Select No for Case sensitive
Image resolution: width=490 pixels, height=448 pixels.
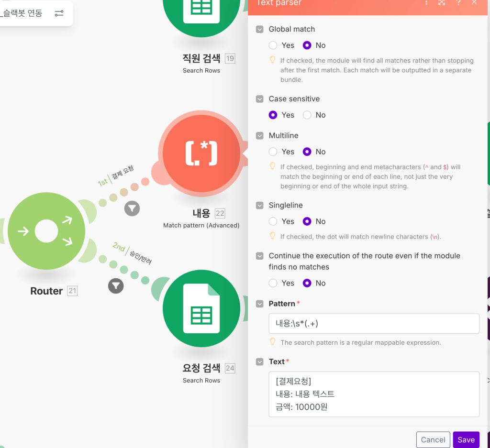(307, 115)
